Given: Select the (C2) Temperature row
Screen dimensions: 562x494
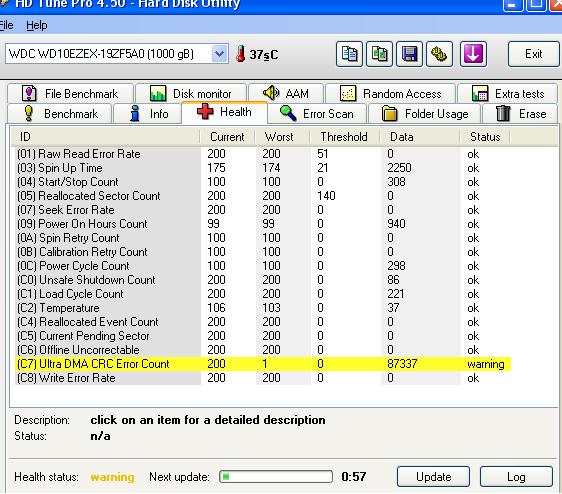Looking at the screenshot, I should (x=263, y=308).
